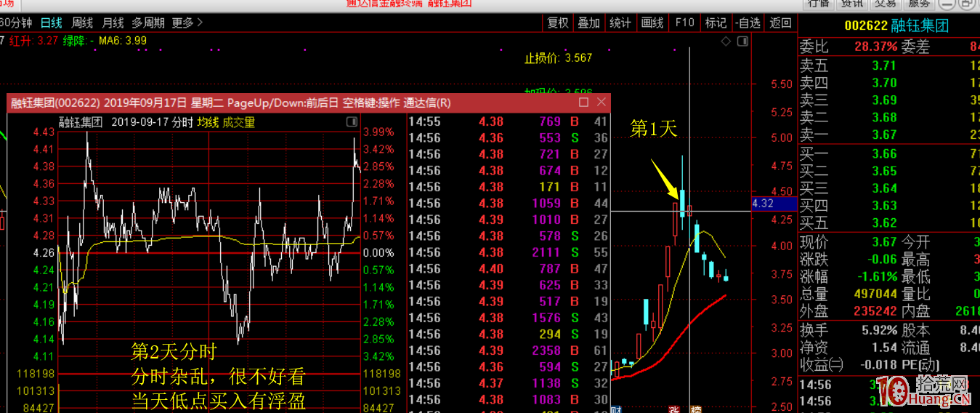The height and width of the screenshot is (413, 980).
Task: Select the tick row with volume 553
Action: point(508,138)
